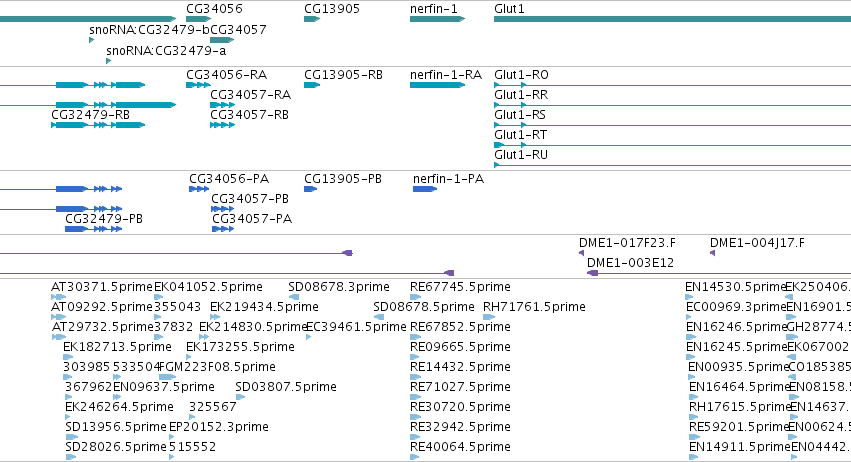Viewport: 851px width, 462px height.
Task: Click the EK219434.5prime EST label
Action: pos(264,307)
